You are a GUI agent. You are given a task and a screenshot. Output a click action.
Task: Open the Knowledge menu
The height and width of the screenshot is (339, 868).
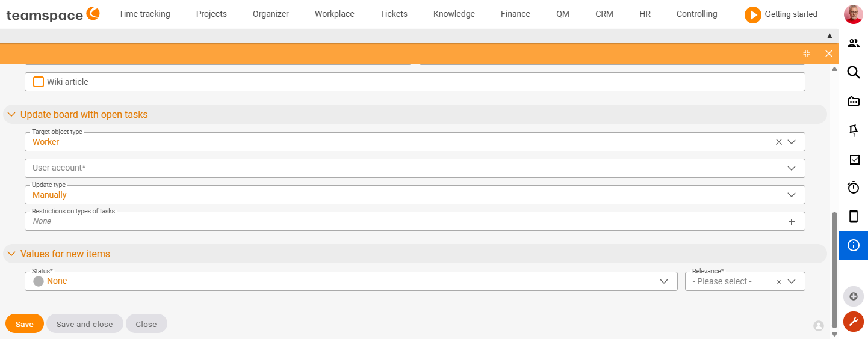pyautogui.click(x=454, y=14)
